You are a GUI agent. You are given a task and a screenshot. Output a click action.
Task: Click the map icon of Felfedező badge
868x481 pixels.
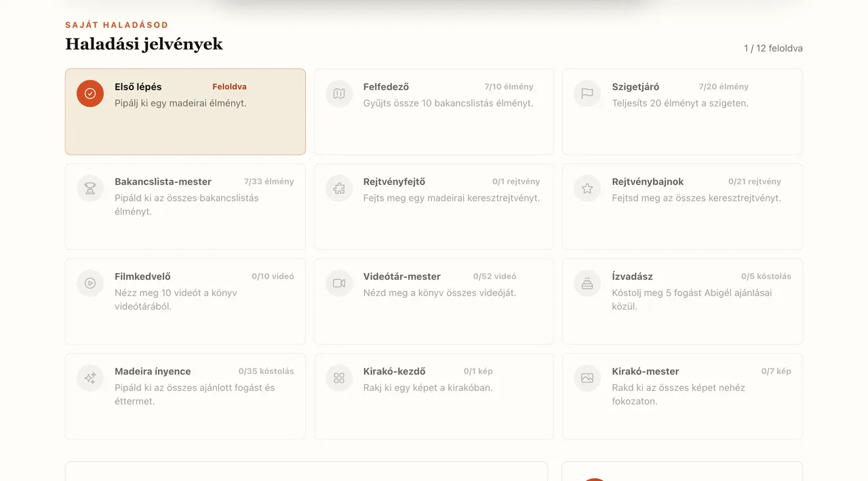[339, 93]
